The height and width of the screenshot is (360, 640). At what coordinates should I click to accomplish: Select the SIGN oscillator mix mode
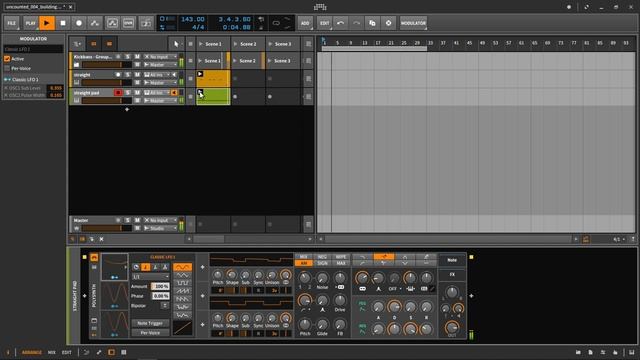[x=322, y=264]
